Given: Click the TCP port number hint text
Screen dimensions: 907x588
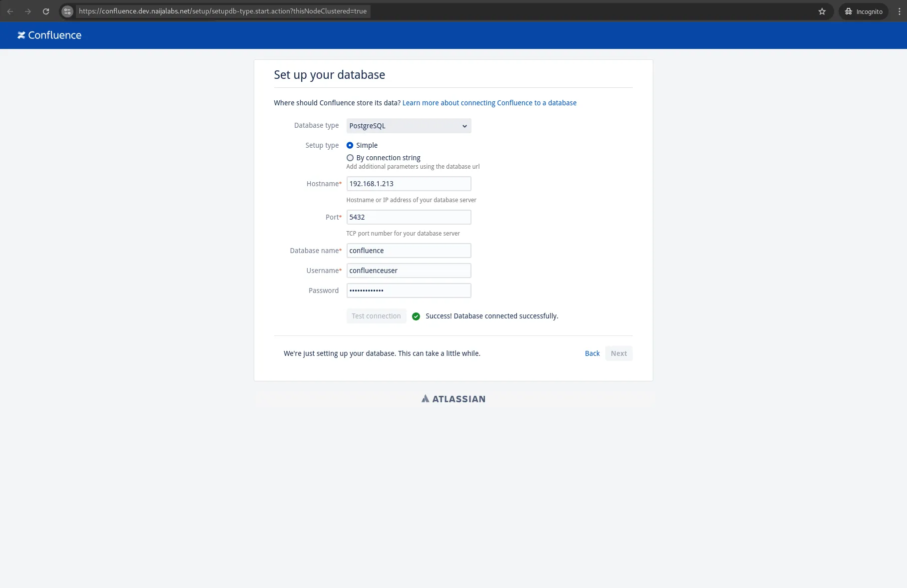Looking at the screenshot, I should pos(403,234).
